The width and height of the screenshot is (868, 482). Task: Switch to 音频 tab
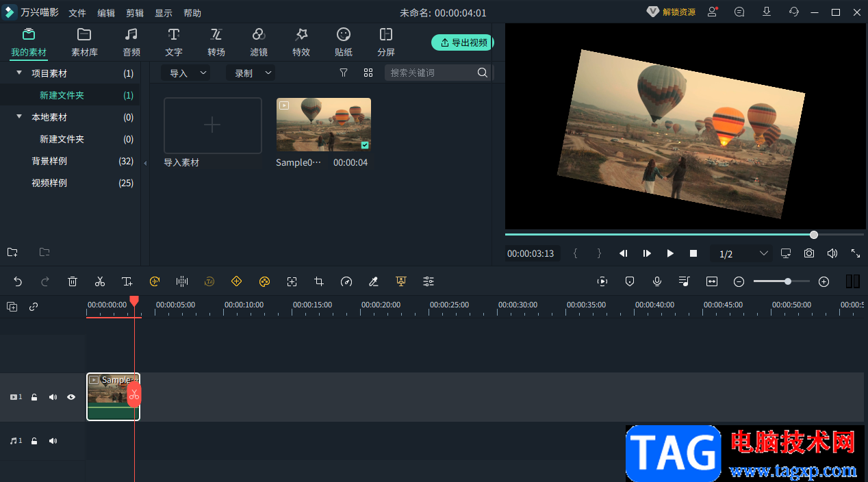tap(131, 42)
